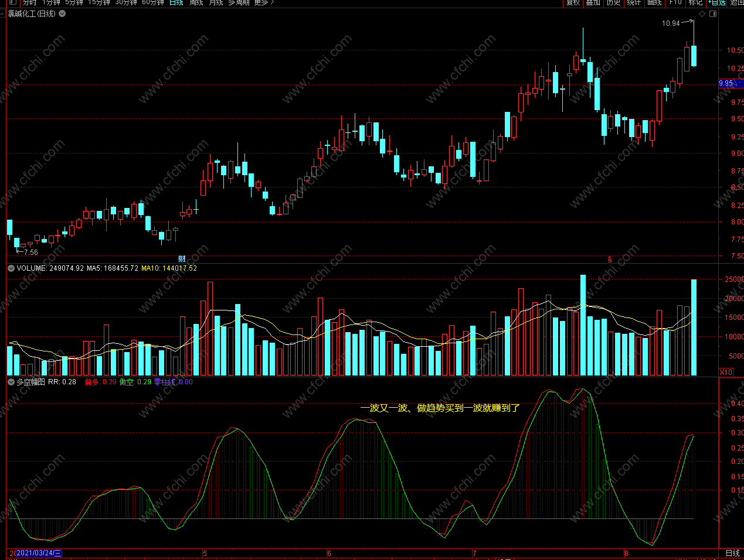Activate the 画线 drawing tool button
This screenshot has height=560, width=744.
pos(655,2)
